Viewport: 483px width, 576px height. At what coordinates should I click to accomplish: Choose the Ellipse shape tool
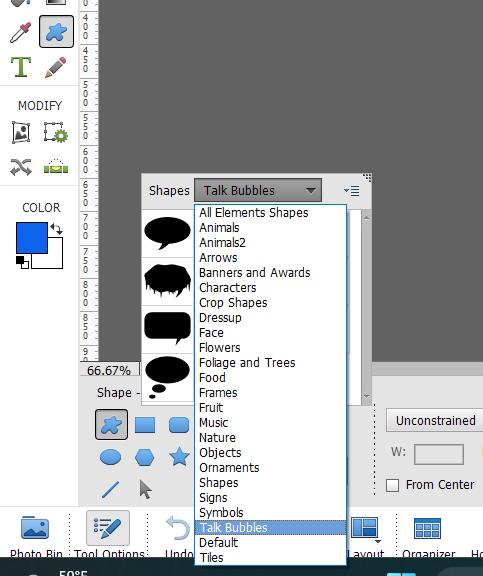[111, 457]
